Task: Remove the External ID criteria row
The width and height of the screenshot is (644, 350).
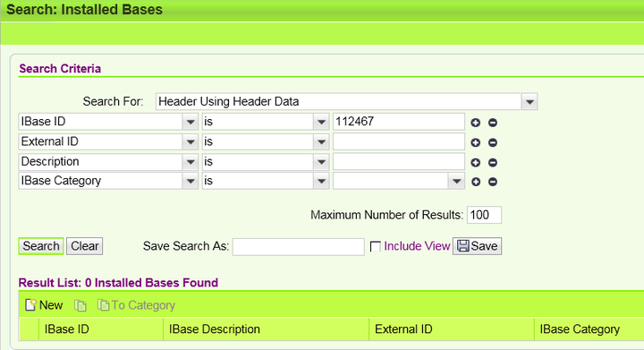Action: pos(493,142)
